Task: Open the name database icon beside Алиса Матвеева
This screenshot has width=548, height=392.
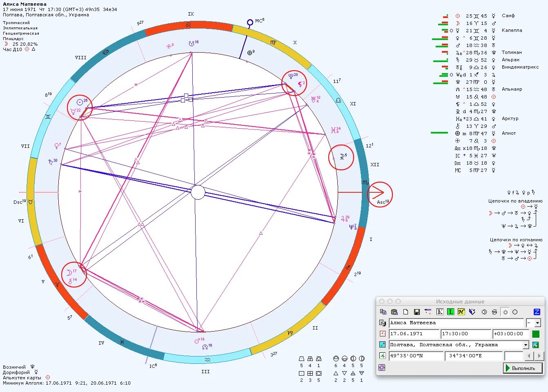Action: pyautogui.click(x=382, y=323)
